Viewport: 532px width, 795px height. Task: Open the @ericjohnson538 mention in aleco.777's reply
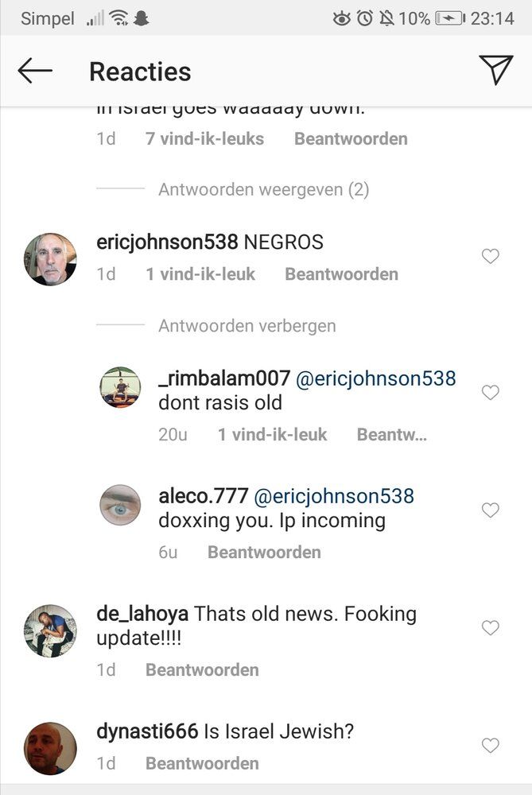[334, 496]
